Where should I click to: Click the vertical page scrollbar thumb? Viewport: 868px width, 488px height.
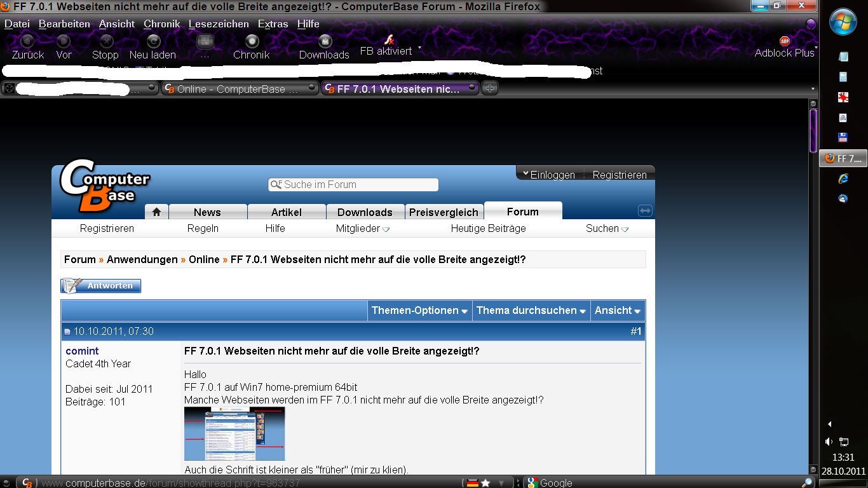coord(813,131)
